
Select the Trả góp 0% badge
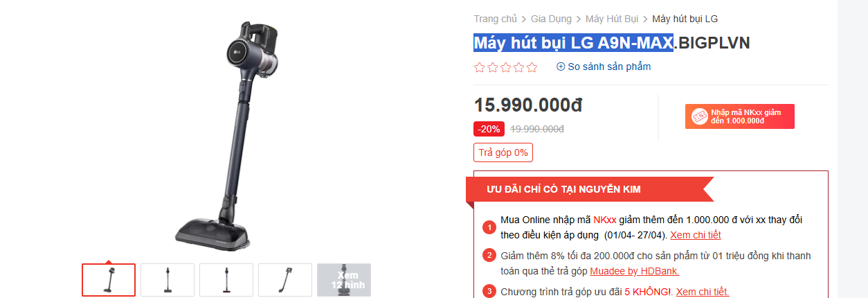[x=503, y=152]
